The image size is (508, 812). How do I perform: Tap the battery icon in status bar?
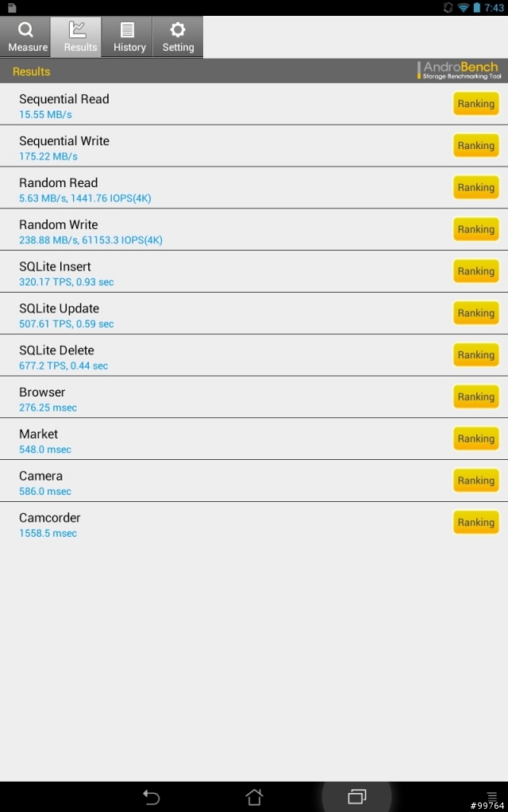(x=476, y=8)
